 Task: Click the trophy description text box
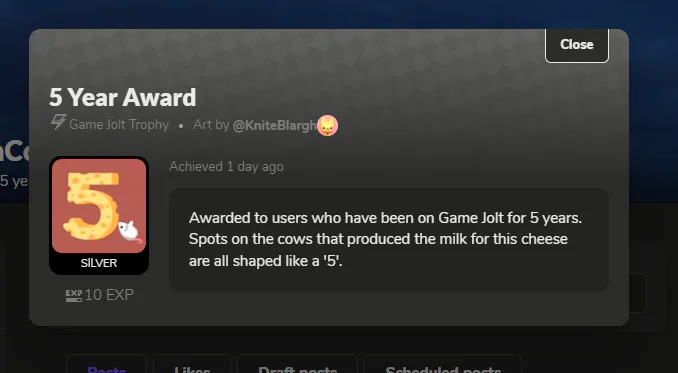coord(389,240)
